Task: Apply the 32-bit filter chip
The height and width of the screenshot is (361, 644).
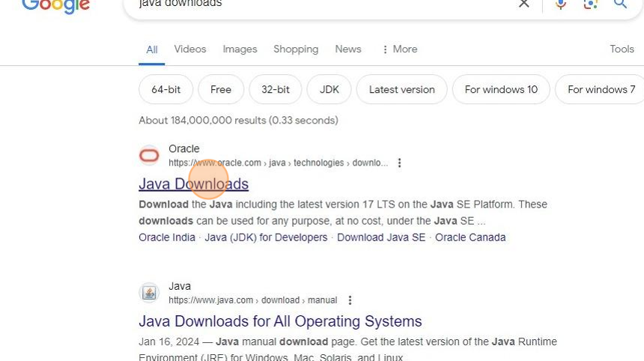Action: tap(275, 90)
